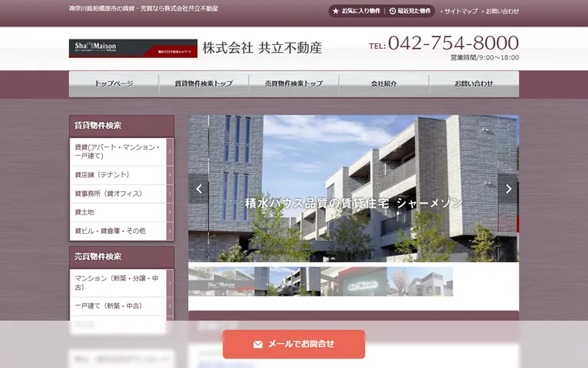Screen dimensions: 588x368
Task: Open the サイトマップ link
Action: [x=460, y=12]
